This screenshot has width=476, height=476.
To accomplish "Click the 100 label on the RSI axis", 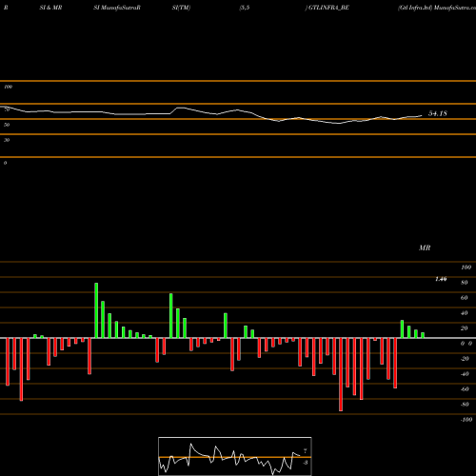I will 8,87.
